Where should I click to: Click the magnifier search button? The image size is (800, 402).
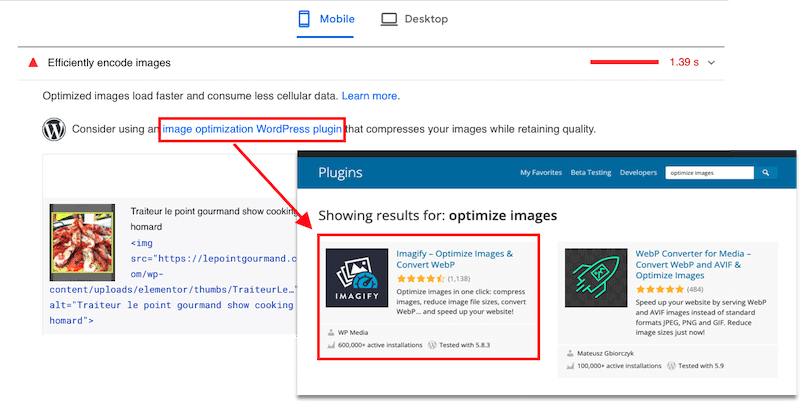765,173
